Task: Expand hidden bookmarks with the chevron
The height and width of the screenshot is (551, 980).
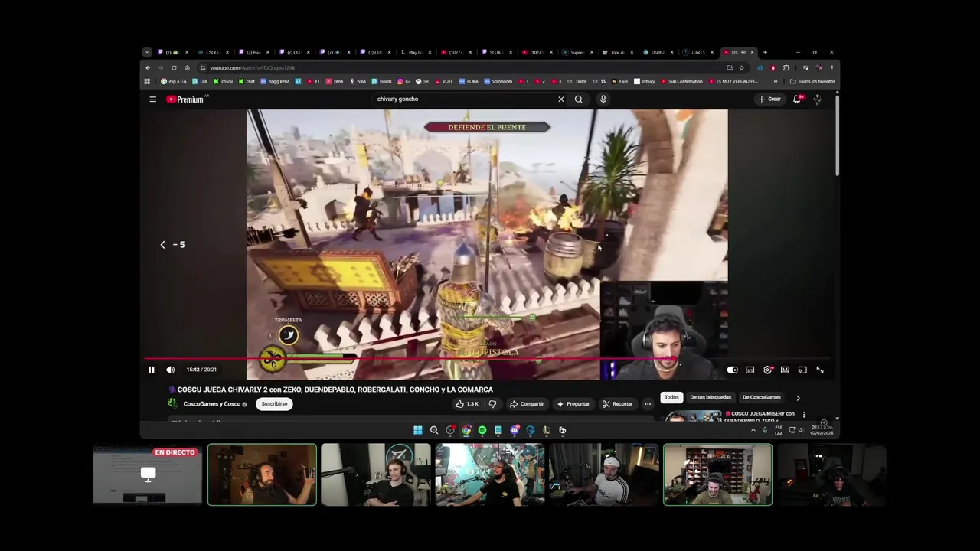Action: coord(776,81)
